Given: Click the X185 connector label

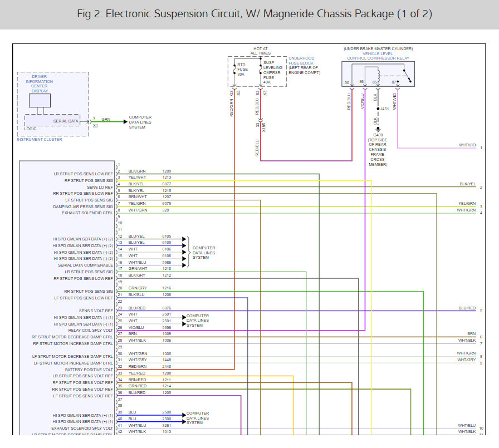Looking at the screenshot, I should click(264, 127).
